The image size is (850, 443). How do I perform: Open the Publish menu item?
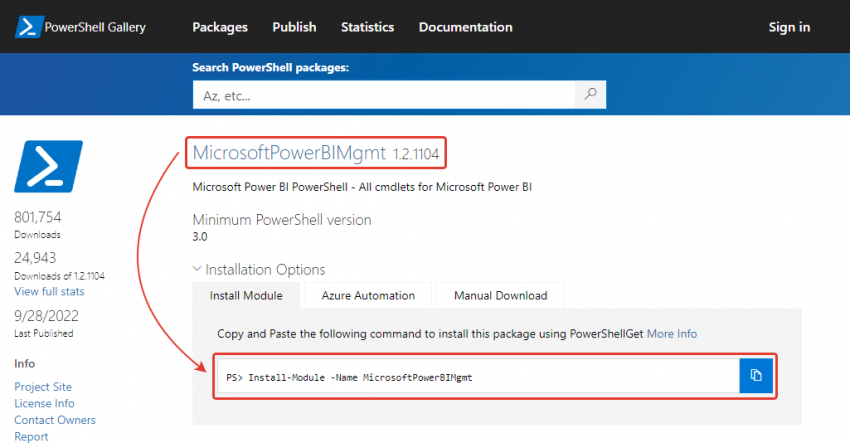294,27
